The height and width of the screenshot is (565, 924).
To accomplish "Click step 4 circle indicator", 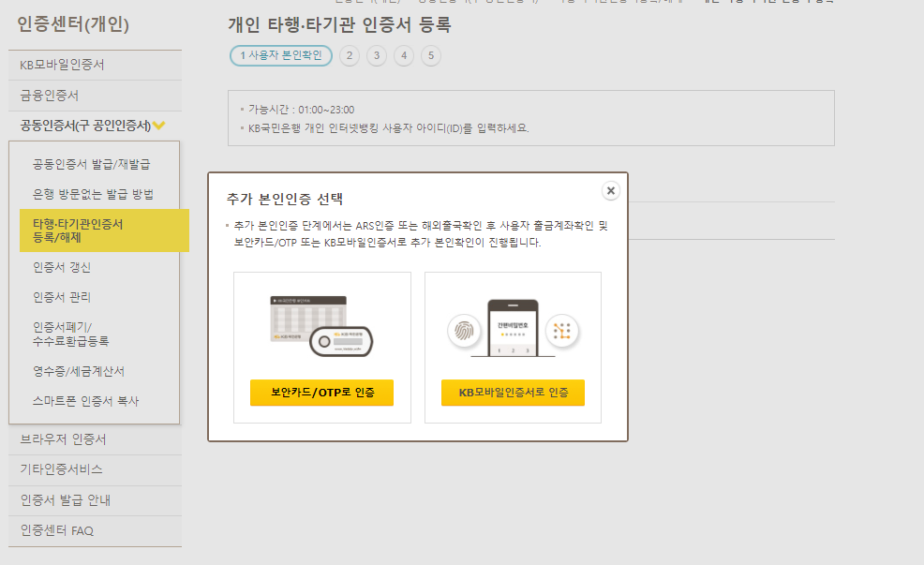I will pyautogui.click(x=404, y=55).
